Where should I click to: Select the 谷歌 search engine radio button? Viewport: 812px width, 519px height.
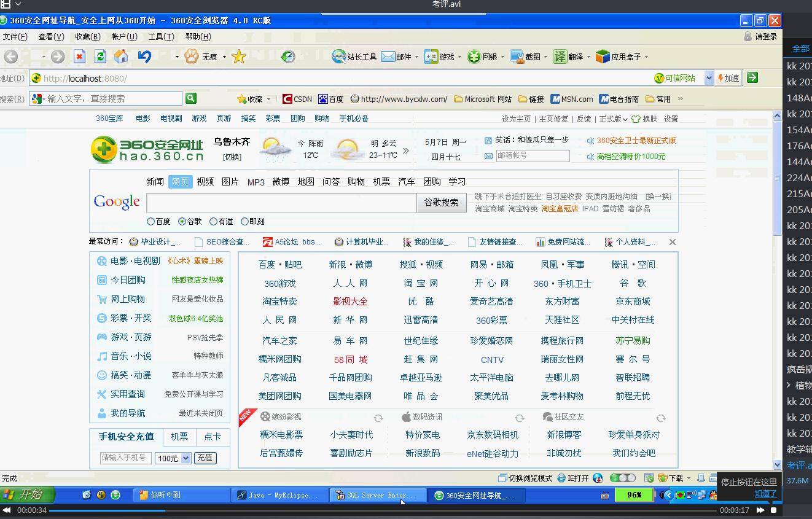pos(182,222)
